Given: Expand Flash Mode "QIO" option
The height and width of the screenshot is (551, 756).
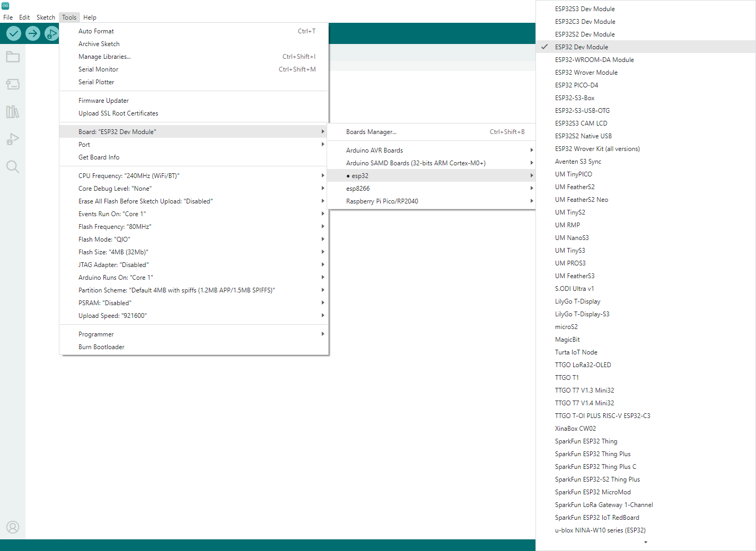Looking at the screenshot, I should point(194,239).
